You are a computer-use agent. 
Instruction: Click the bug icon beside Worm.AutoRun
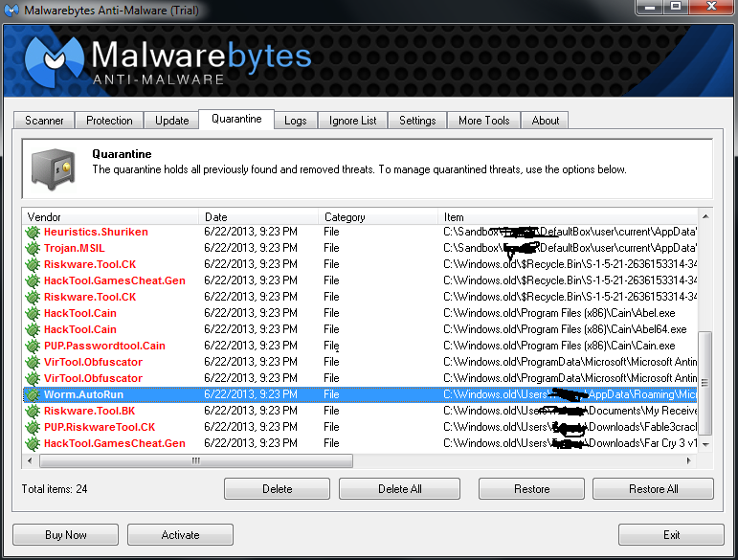(33, 394)
